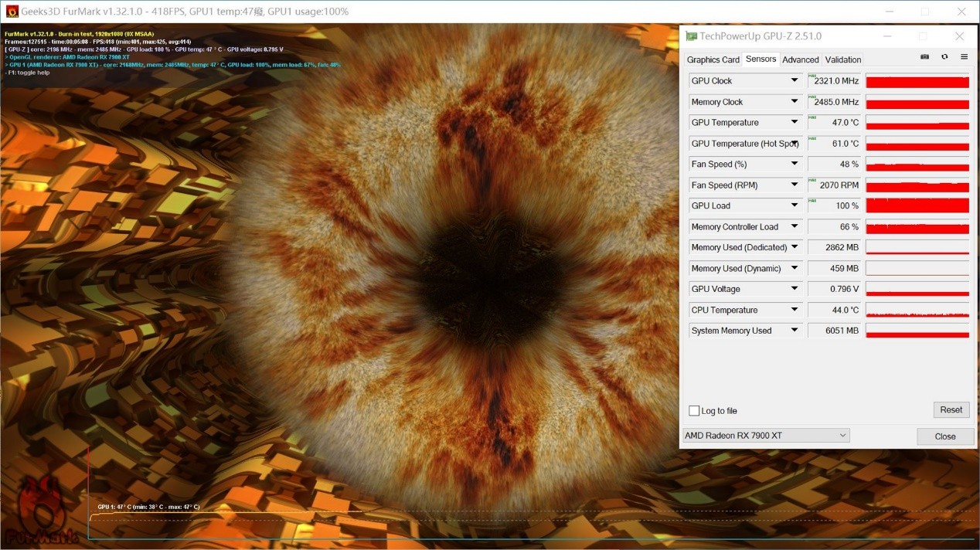980x550 pixels.
Task: Expand the GPU Voltage sensor dropdown
Action: point(794,289)
